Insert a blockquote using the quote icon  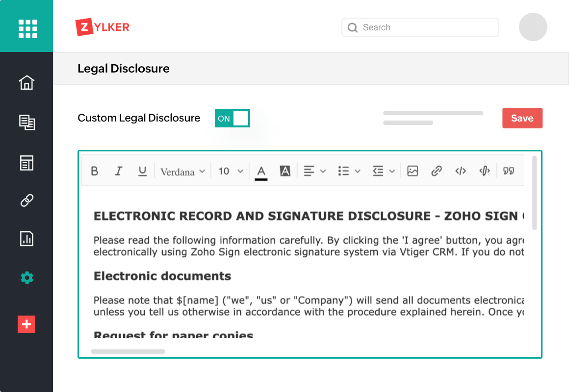coord(509,171)
